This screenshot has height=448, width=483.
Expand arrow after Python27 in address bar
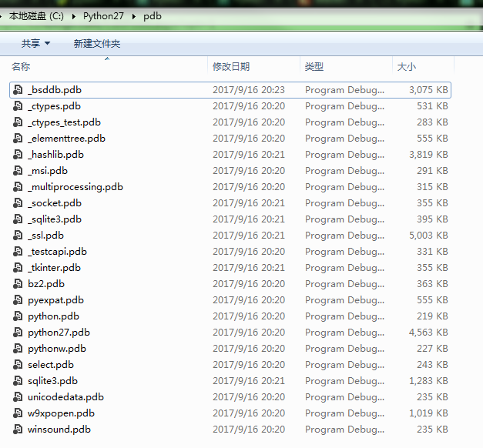coord(134,16)
